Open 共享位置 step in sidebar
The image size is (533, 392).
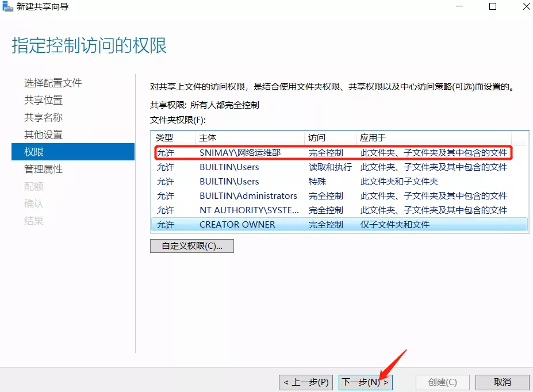pos(43,100)
